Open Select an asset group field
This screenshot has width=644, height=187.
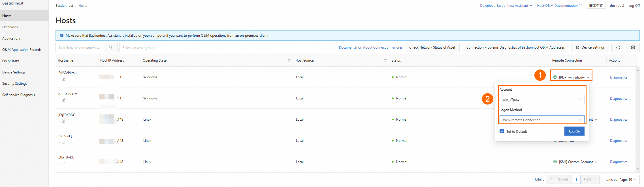tap(144, 47)
